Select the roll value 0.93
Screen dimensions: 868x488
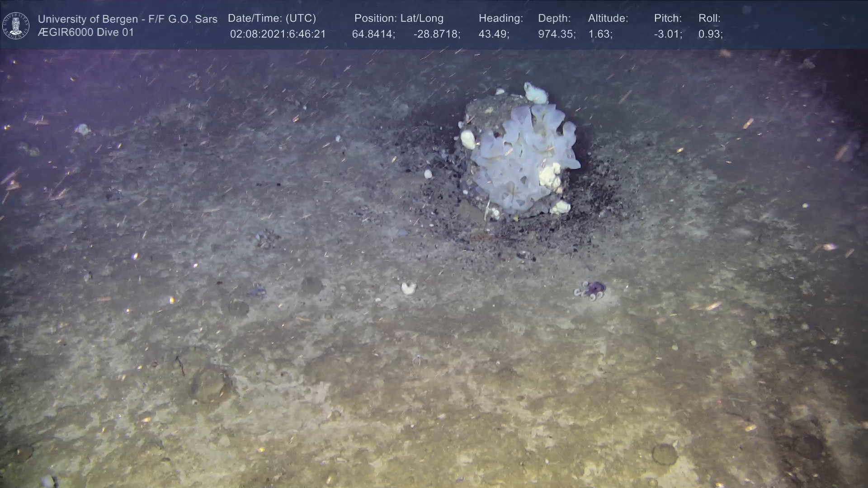[710, 34]
